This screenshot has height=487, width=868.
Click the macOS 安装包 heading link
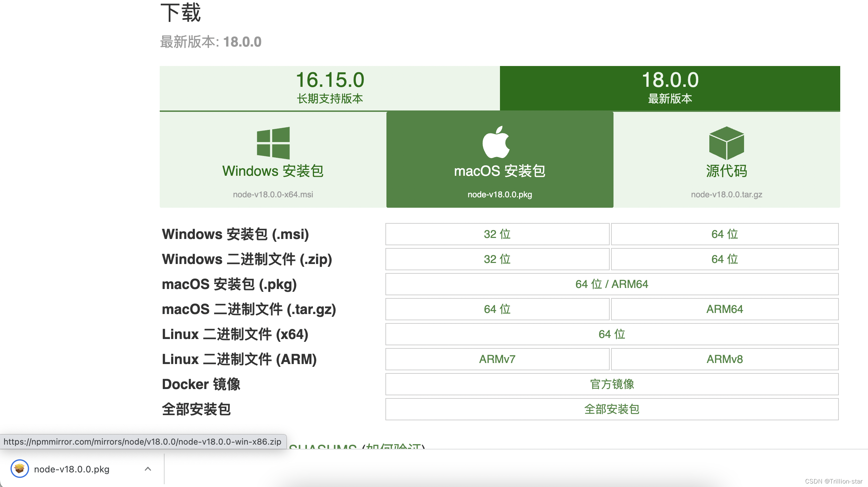[500, 171]
